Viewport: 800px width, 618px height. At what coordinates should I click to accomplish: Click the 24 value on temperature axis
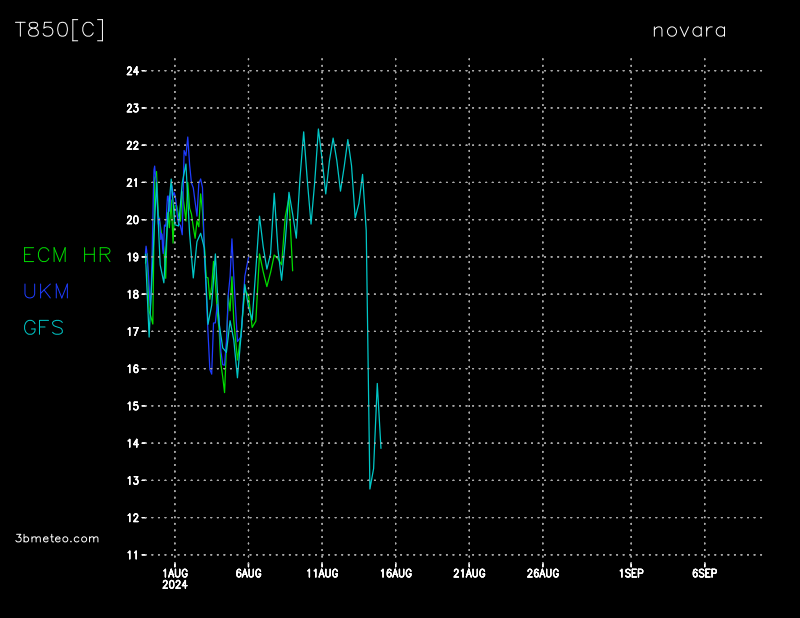click(132, 71)
